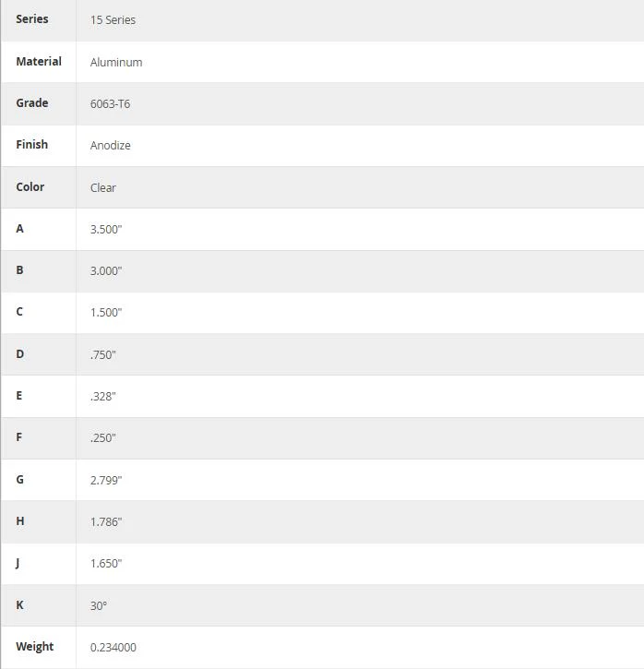Click the Clear color value

[102, 187]
